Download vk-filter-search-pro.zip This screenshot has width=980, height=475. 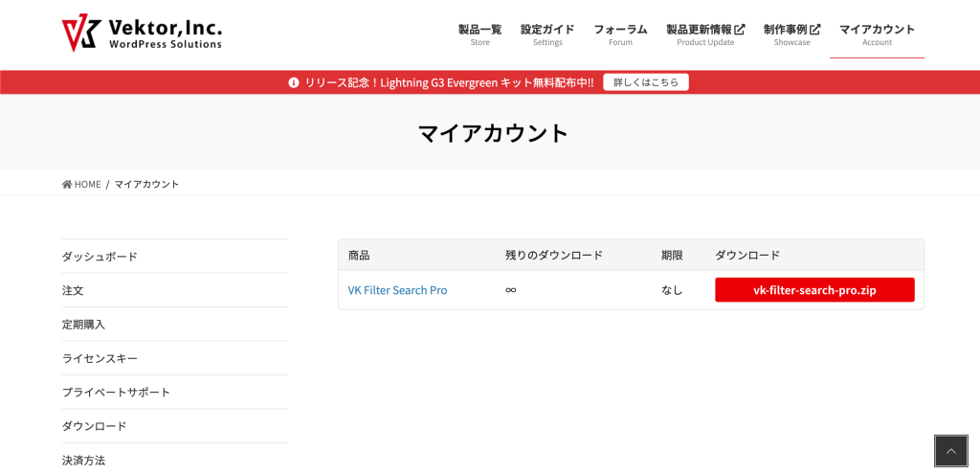tap(814, 290)
